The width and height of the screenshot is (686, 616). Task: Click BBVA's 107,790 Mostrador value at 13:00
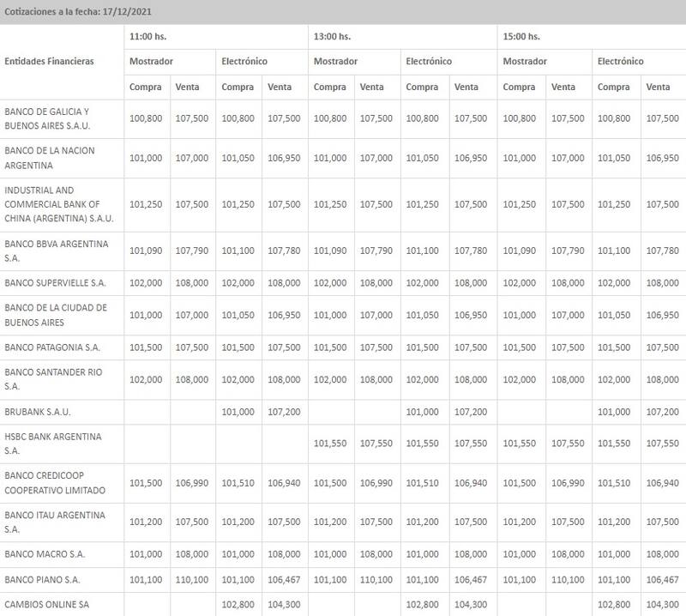tap(376, 251)
